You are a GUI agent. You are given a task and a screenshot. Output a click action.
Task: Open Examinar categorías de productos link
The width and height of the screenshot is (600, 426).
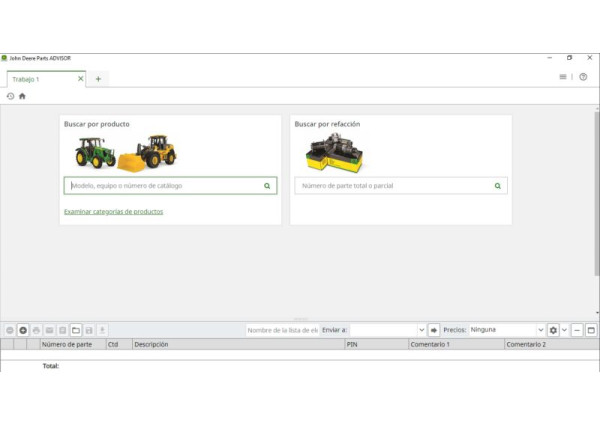[113, 212]
